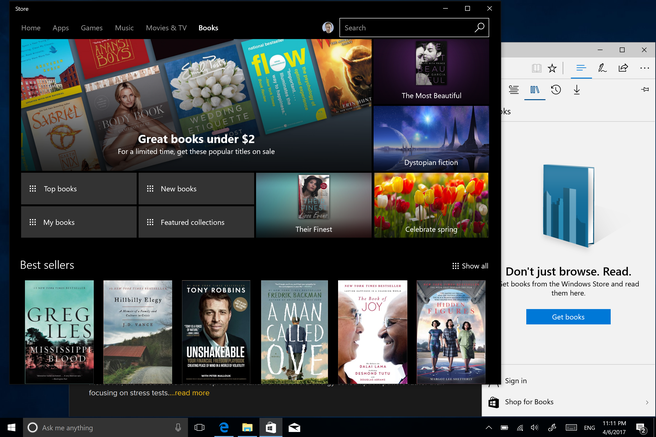This screenshot has height=437, width=656.
Task: Open the Music tab in Store
Action: pos(124,28)
